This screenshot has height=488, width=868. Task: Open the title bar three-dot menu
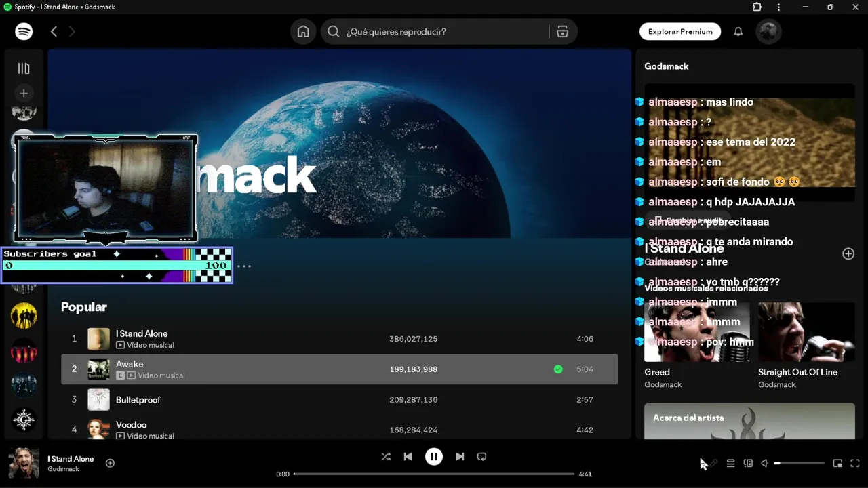click(778, 7)
